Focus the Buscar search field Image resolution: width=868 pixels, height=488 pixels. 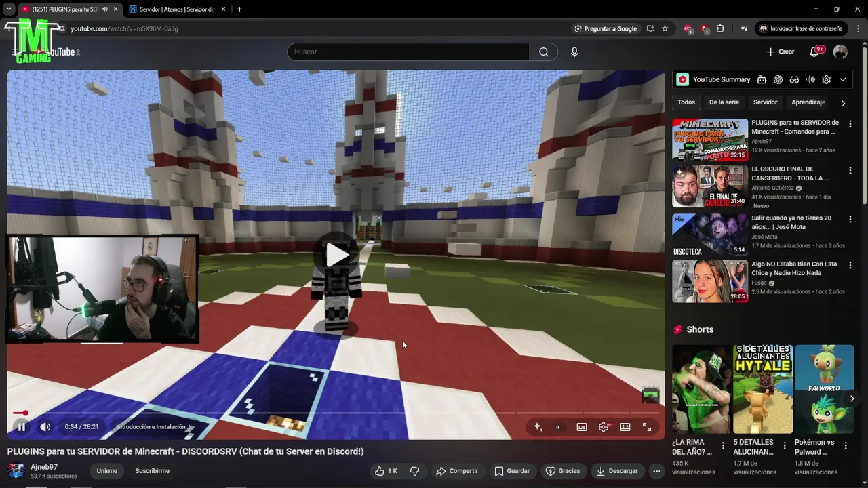tap(408, 52)
